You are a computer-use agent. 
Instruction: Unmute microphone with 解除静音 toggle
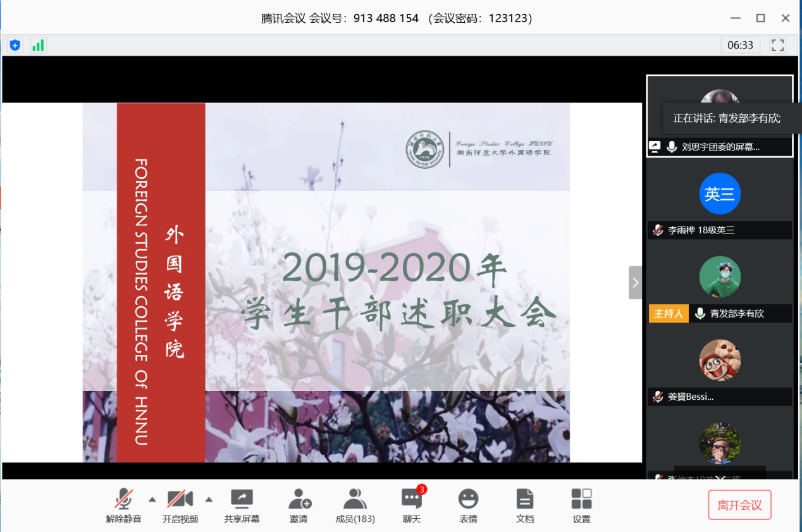pyautogui.click(x=123, y=506)
